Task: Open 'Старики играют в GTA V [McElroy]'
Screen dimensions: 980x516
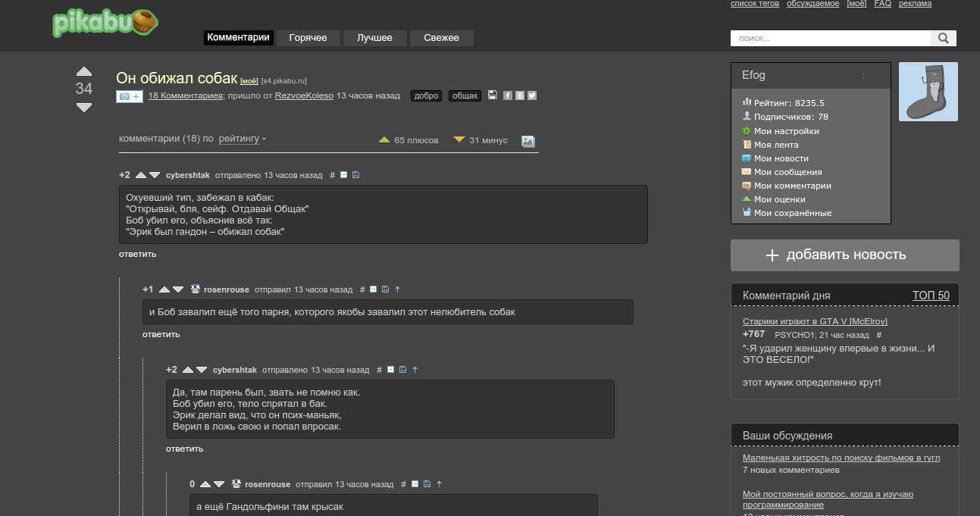Action: 815,321
